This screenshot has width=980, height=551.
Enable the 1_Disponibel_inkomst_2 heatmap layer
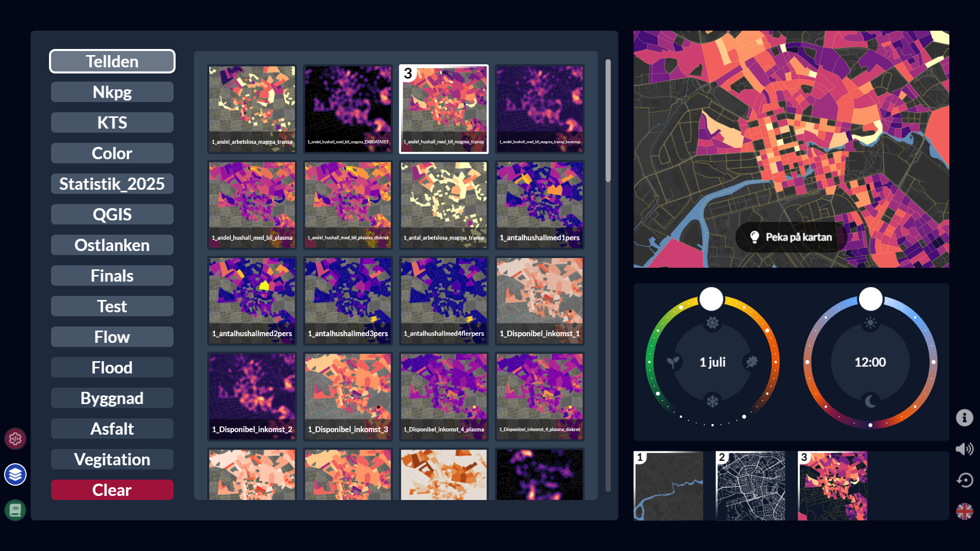click(252, 396)
